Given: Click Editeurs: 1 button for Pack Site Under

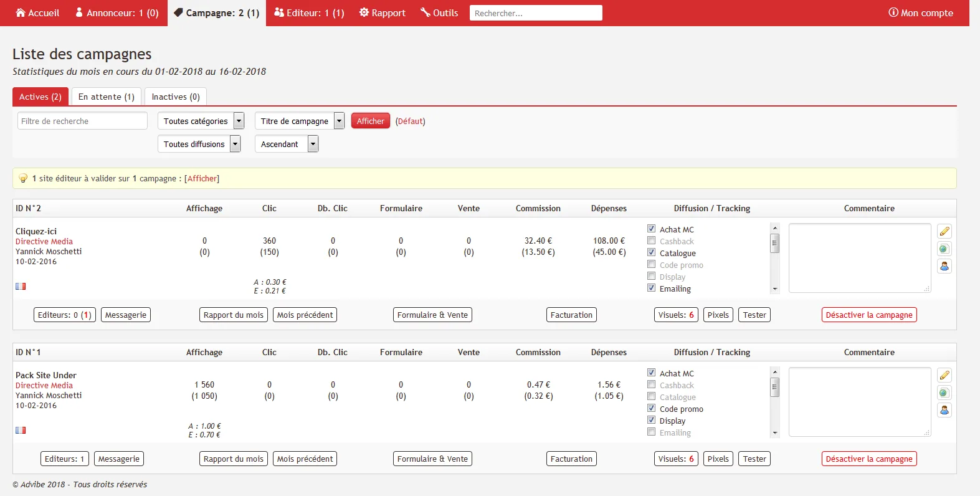Looking at the screenshot, I should click(65, 459).
